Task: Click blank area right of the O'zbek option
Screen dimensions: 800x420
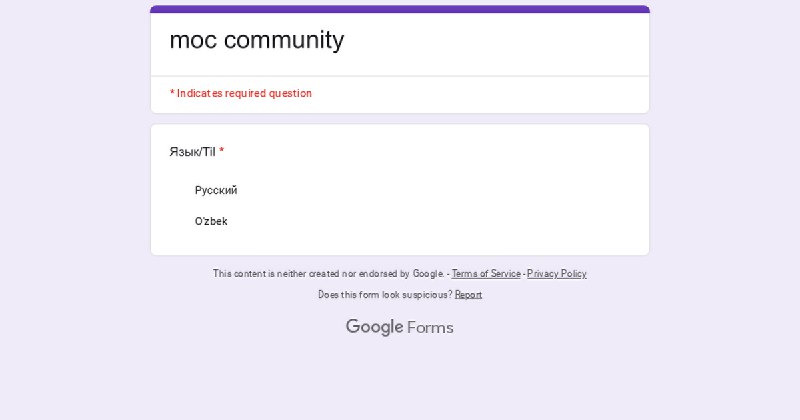Action: 434,221
